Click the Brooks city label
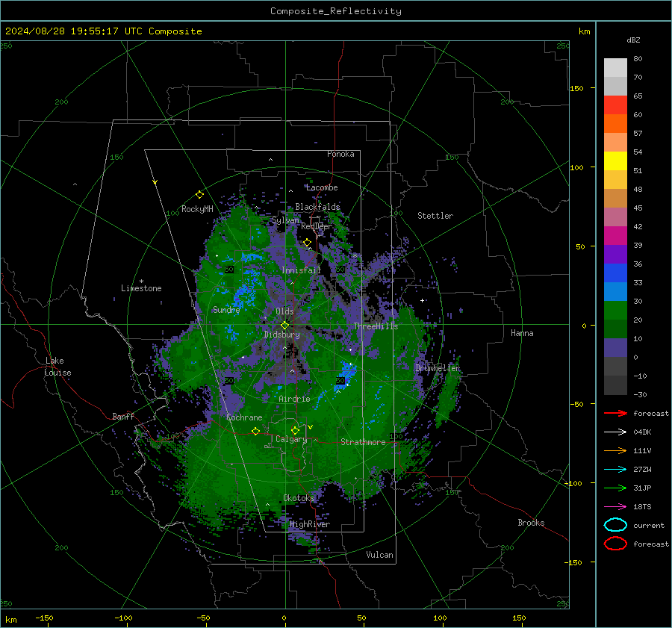Screen dimensions: 672x628 point(531,523)
